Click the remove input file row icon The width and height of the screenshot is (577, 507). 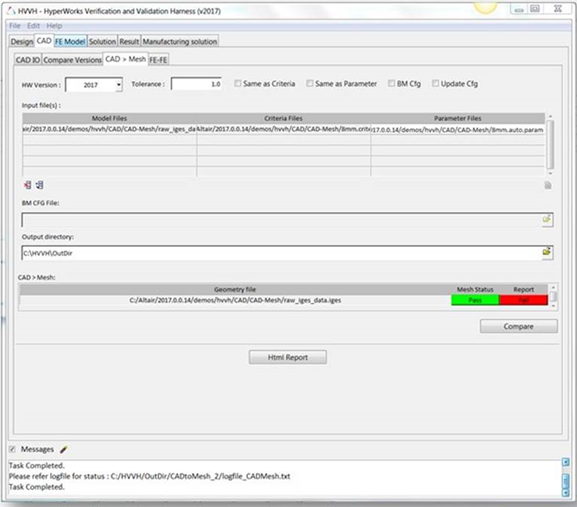pyautogui.click(x=40, y=185)
